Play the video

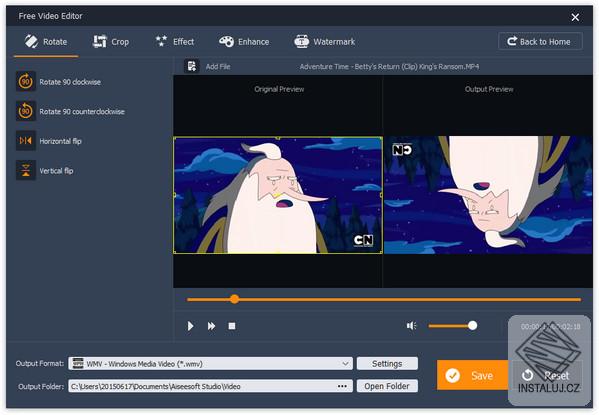(190, 326)
